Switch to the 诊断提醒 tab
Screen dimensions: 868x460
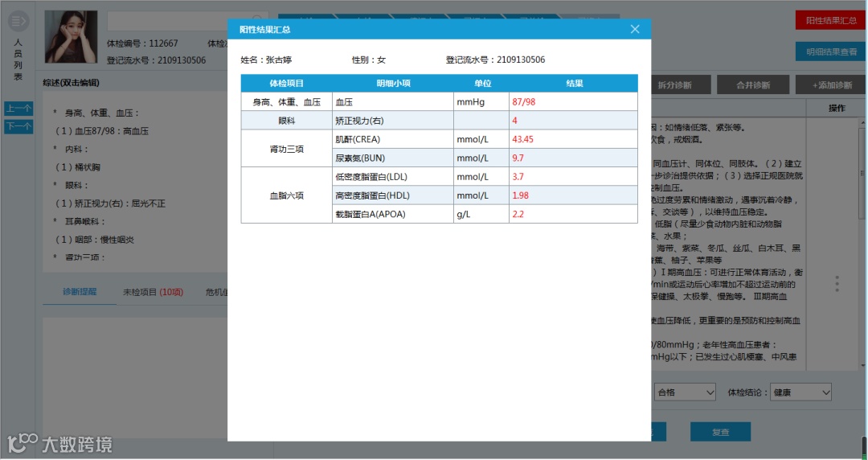point(79,291)
